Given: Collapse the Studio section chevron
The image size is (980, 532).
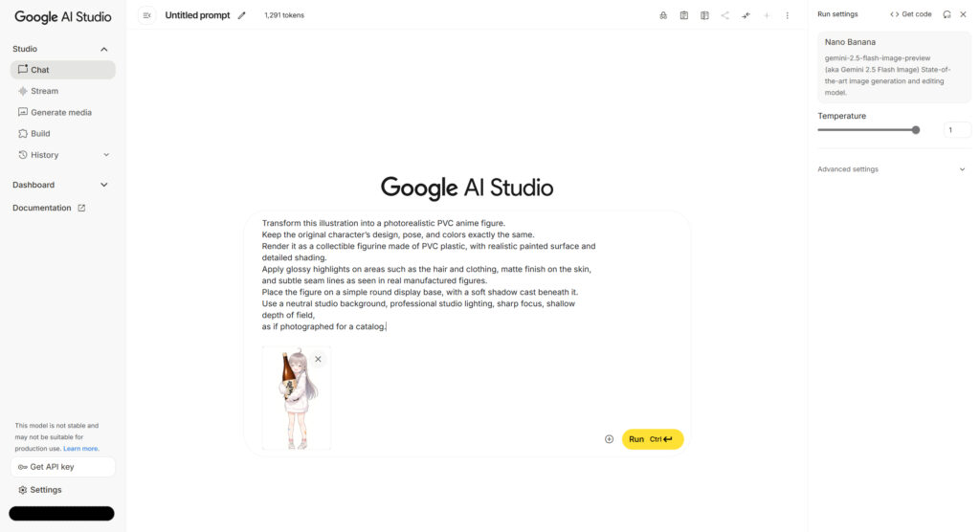Looking at the screenshot, I should (103, 49).
